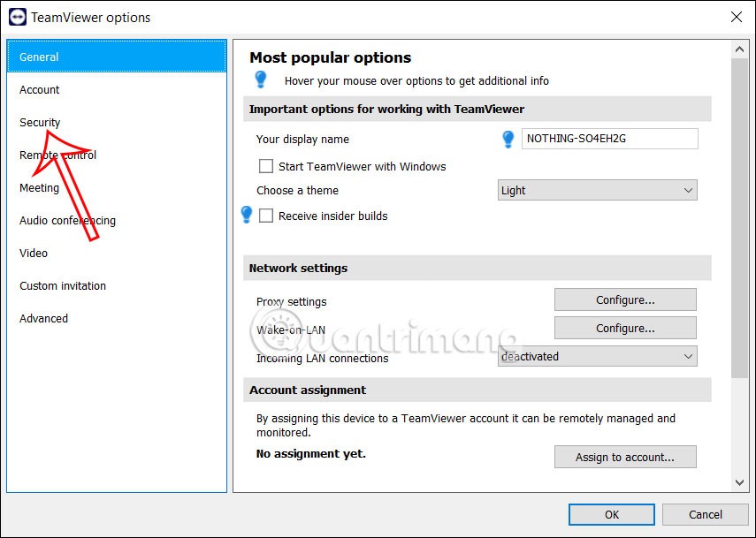
Task: Click the lightbulb hint icon under Most popular options
Action: coord(261,80)
